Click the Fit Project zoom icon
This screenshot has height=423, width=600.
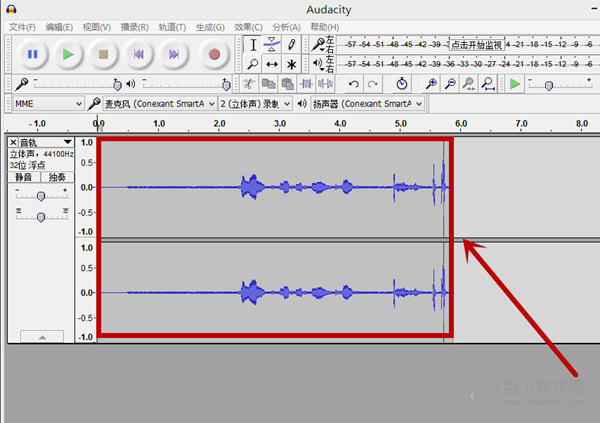(488, 84)
